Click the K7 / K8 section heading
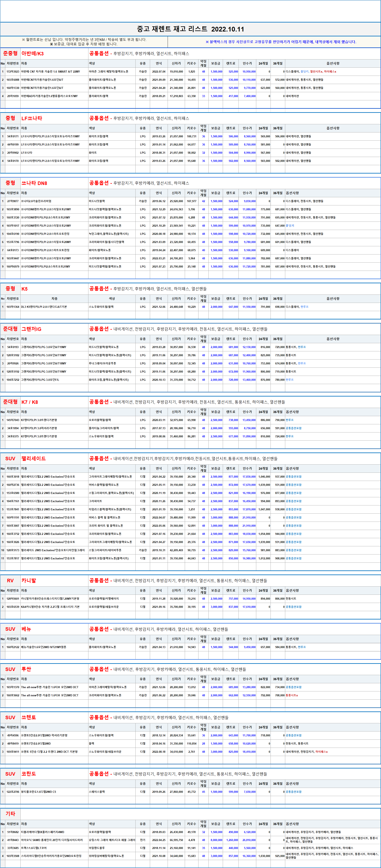The width and height of the screenshot is (381, 868). tap(30, 402)
